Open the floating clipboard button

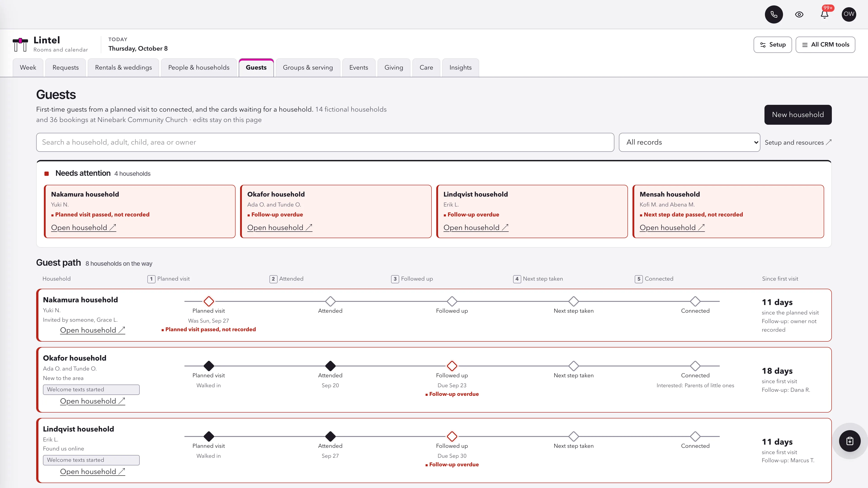(849, 441)
